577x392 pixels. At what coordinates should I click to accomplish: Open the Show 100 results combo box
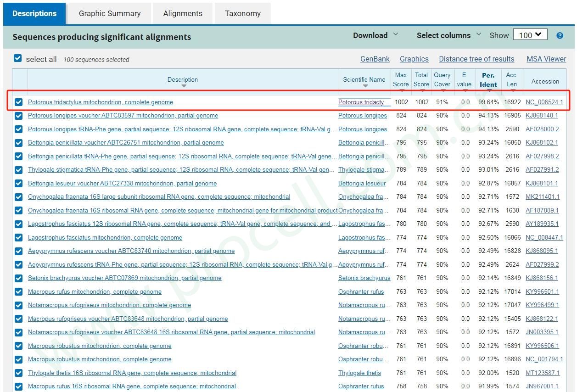pos(530,35)
